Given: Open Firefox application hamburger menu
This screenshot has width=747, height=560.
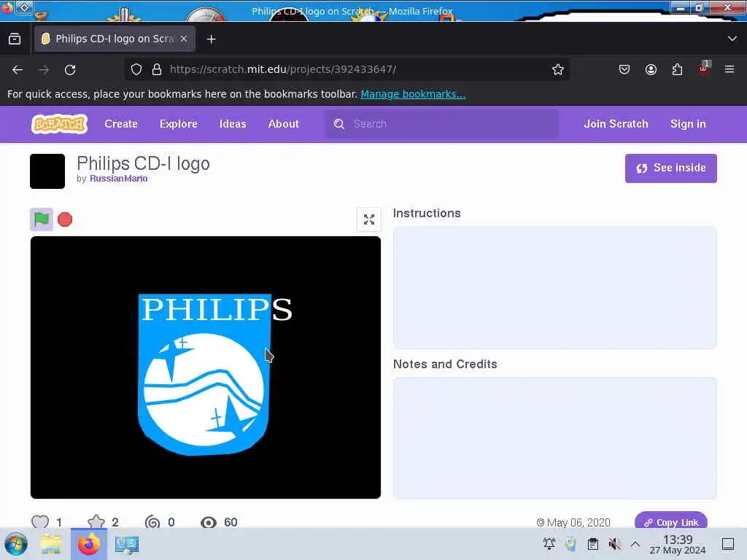Looking at the screenshot, I should coord(729,69).
